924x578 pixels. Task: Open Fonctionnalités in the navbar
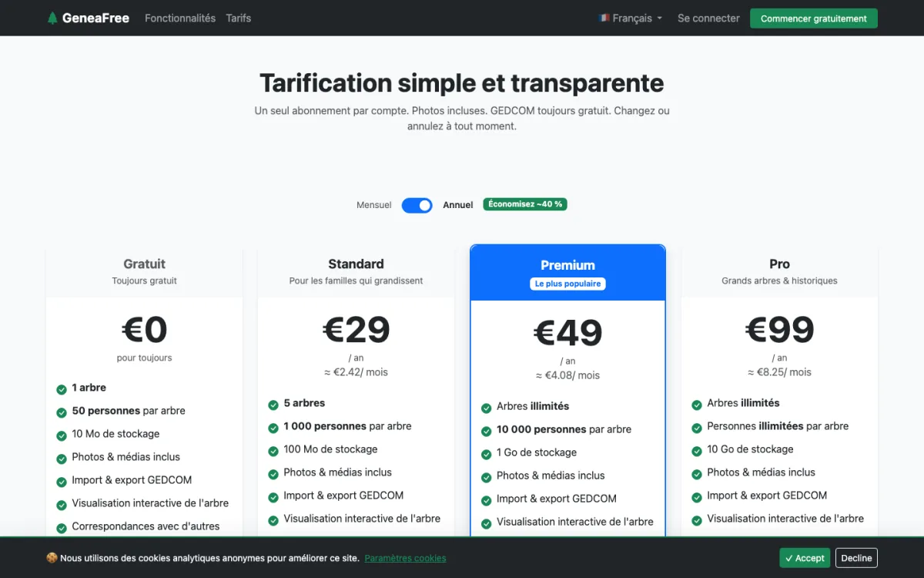pyautogui.click(x=180, y=18)
